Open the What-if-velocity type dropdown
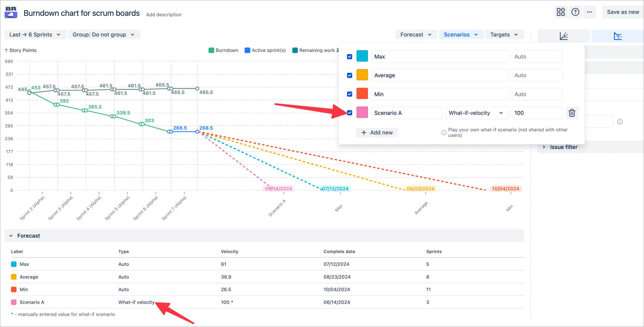Image resolution: width=644 pixels, height=327 pixels. (477, 113)
